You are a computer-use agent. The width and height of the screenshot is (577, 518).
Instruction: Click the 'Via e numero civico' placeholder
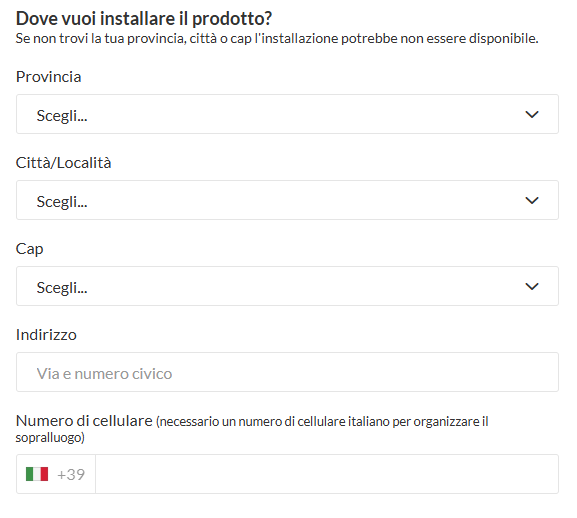[104, 374]
